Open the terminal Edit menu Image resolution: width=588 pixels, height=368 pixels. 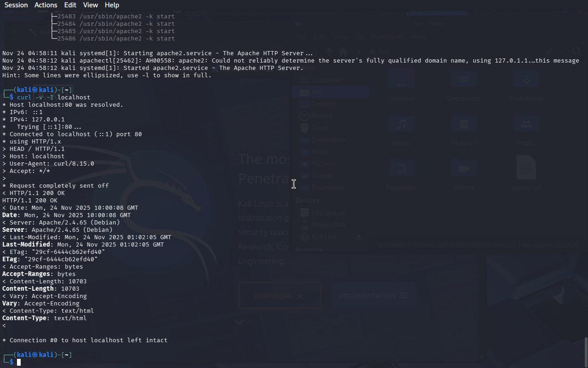pyautogui.click(x=70, y=5)
